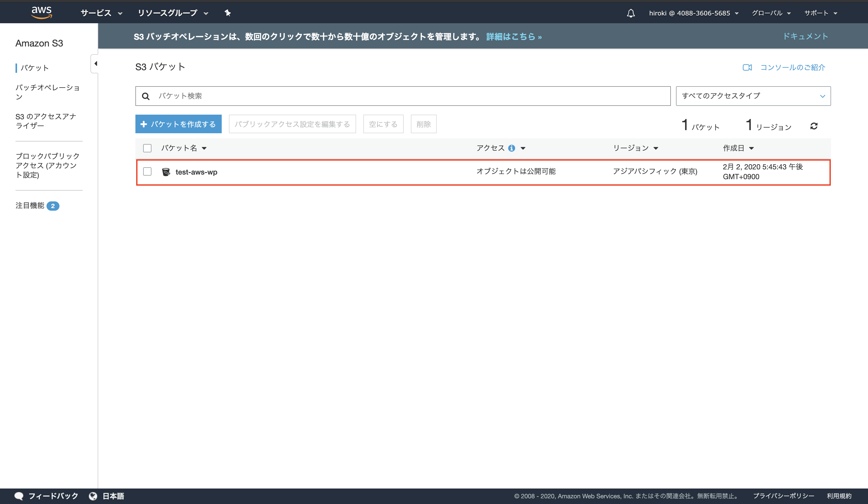
Task: Check the test-aws-wp bucket checkbox
Action: 147,171
